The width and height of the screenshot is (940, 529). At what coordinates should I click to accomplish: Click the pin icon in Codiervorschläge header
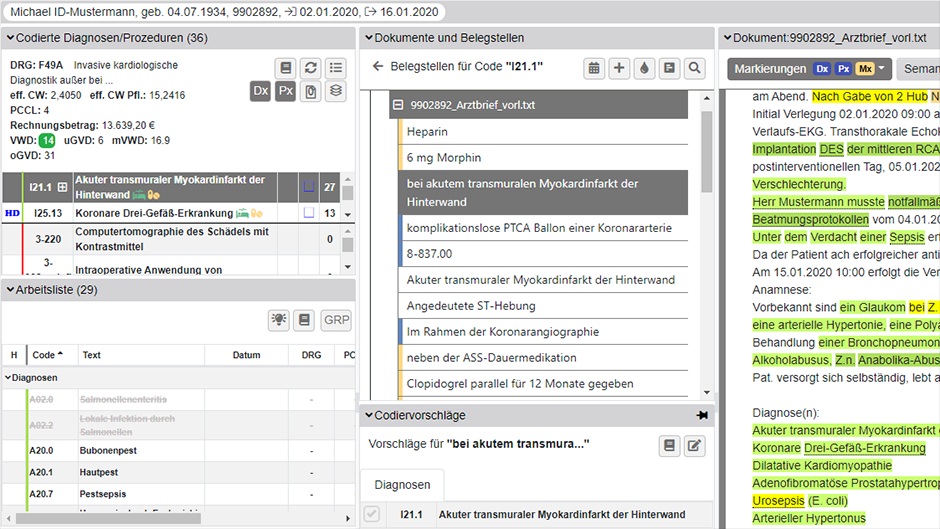pos(702,415)
